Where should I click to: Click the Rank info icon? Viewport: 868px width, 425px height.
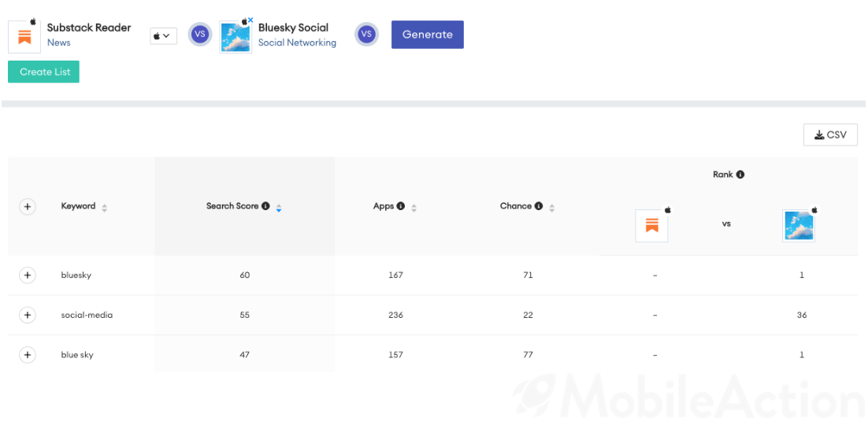click(x=740, y=174)
